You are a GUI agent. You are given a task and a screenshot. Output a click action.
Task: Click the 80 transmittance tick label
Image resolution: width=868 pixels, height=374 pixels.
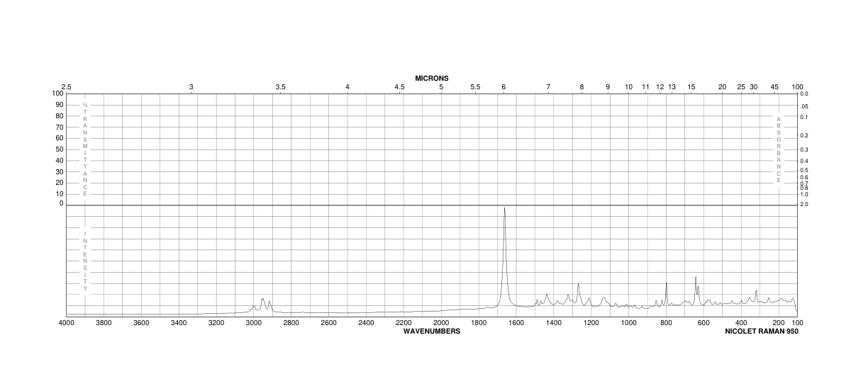coord(58,116)
